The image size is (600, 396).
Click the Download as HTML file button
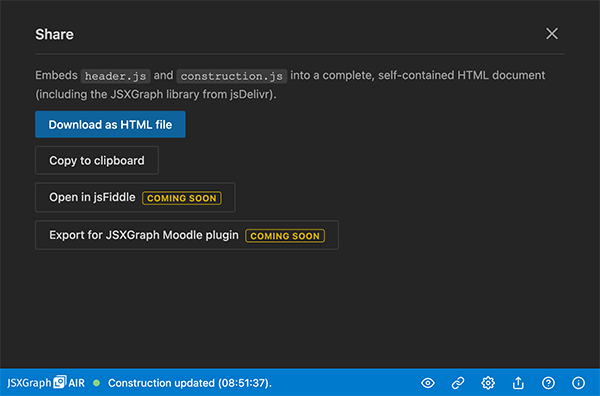point(110,124)
